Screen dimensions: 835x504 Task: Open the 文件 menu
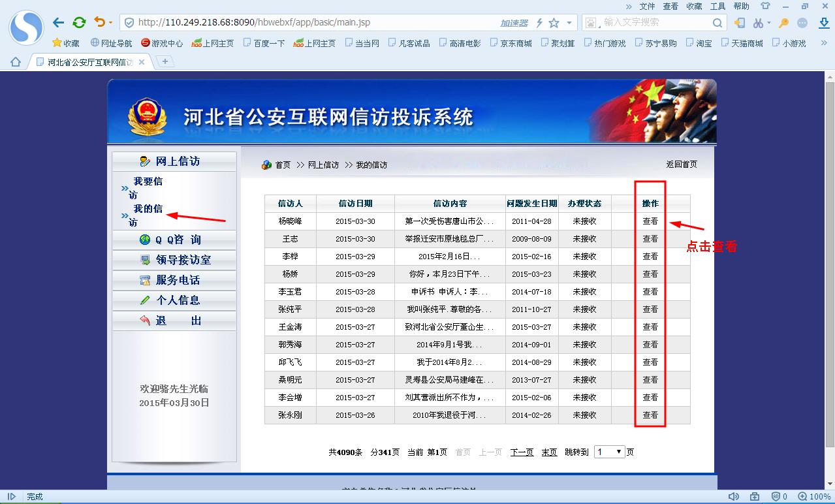tap(647, 6)
